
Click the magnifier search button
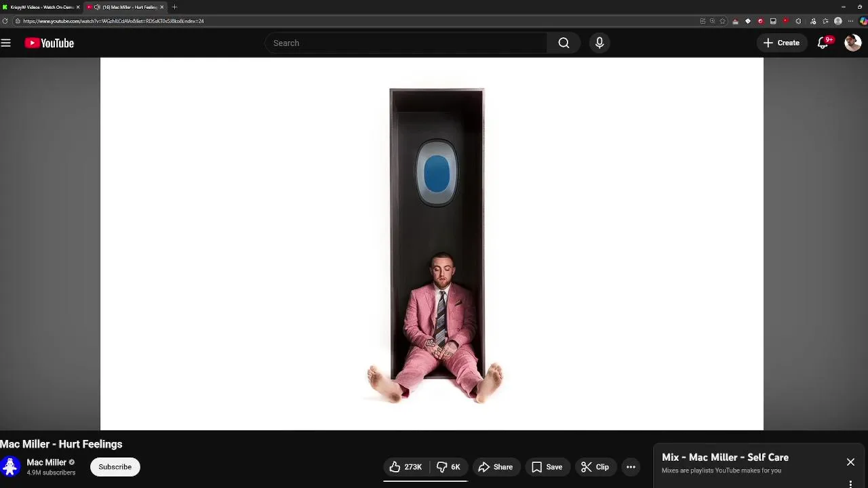[564, 43]
